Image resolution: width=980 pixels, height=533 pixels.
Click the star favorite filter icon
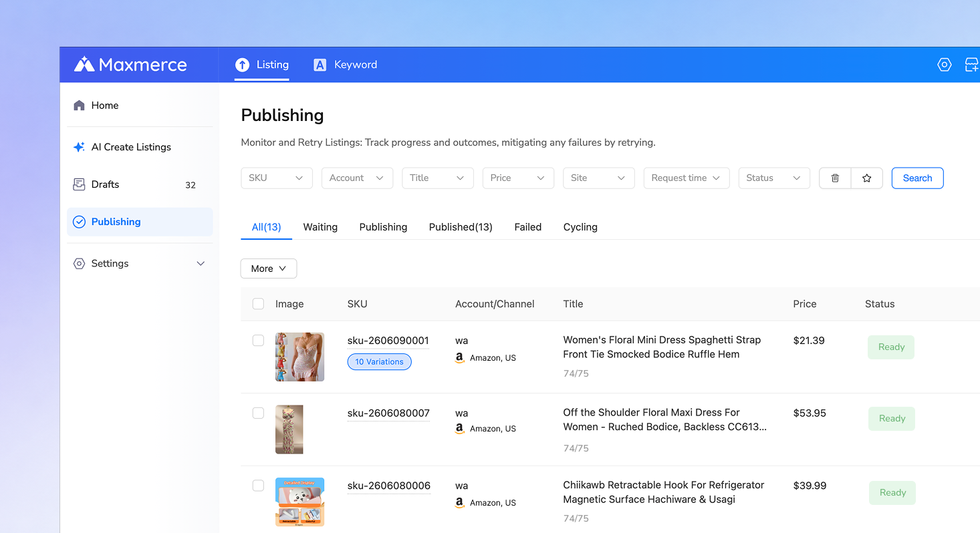coord(867,178)
